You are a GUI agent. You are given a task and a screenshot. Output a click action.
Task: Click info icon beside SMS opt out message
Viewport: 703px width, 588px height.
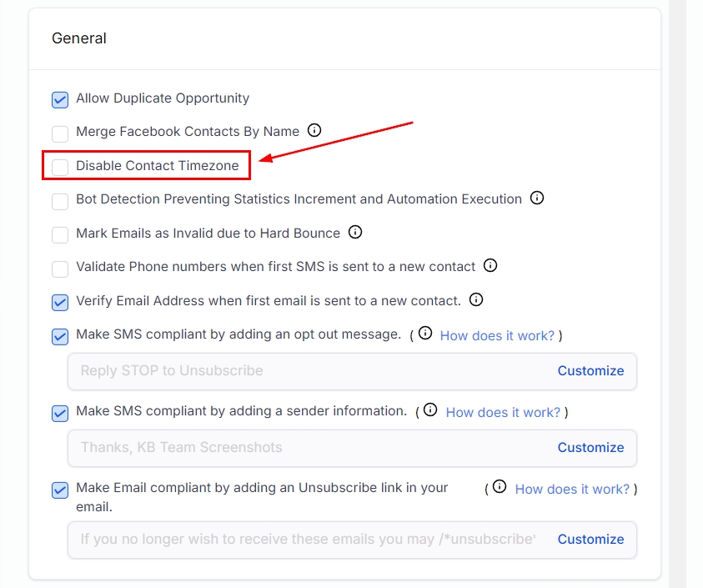[x=425, y=334]
